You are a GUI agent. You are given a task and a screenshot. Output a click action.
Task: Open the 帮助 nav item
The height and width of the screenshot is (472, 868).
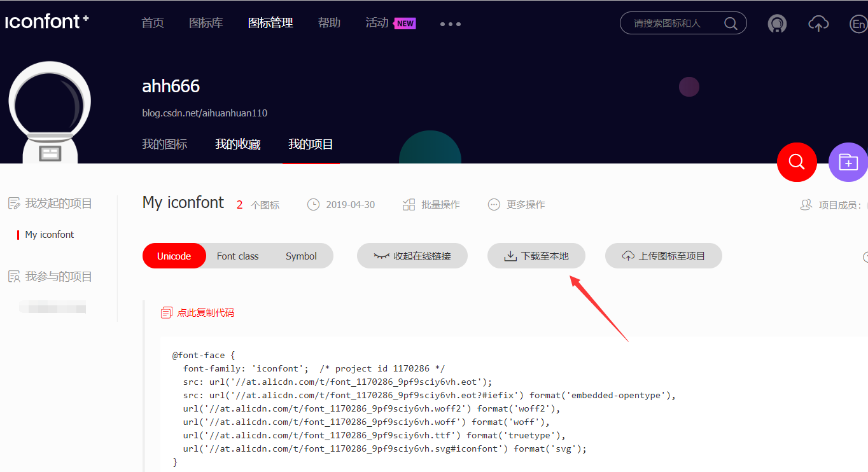coord(329,23)
